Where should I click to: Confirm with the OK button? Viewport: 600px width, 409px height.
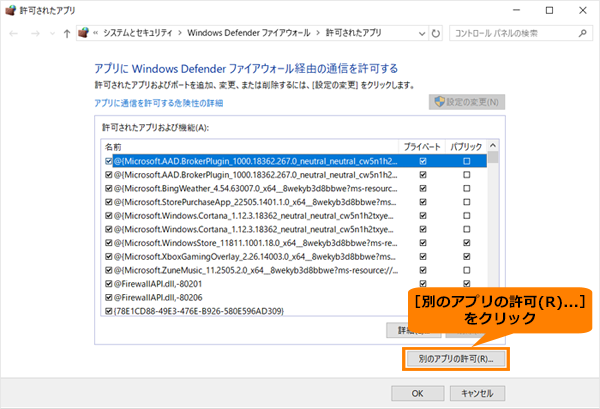point(417,393)
